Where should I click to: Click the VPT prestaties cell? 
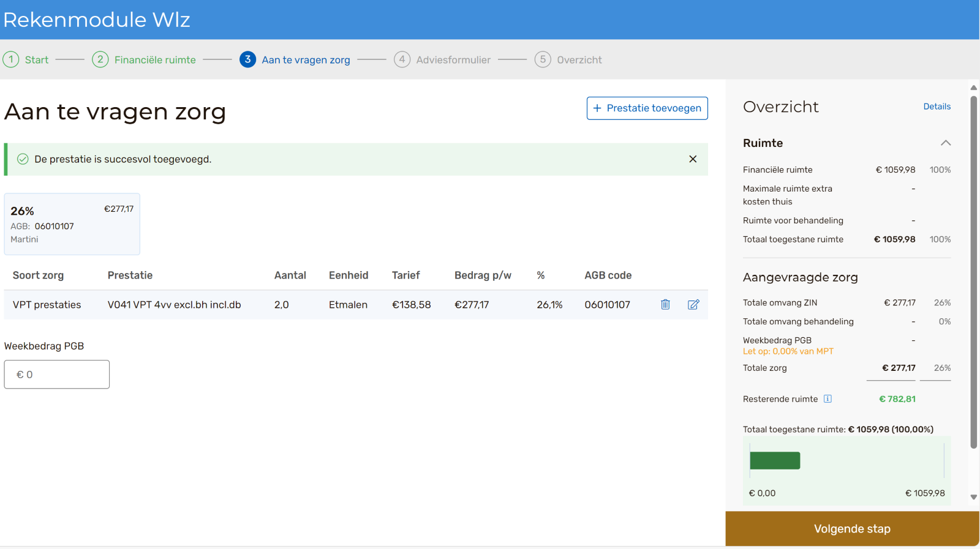tap(47, 305)
